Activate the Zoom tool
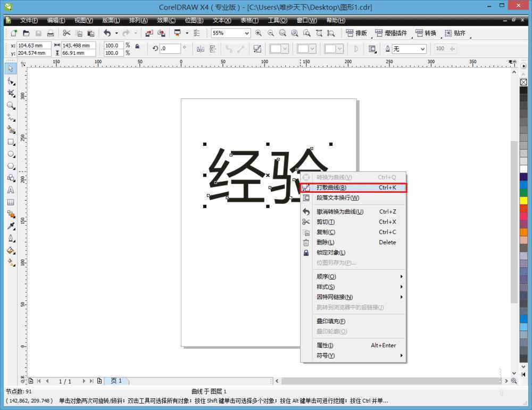The image size is (532, 410). point(11,105)
